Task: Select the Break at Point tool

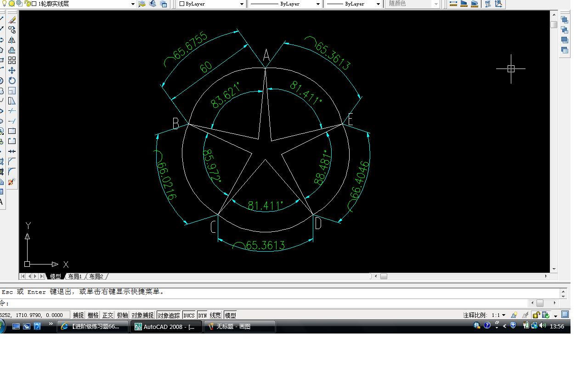Action: pyautogui.click(x=12, y=131)
